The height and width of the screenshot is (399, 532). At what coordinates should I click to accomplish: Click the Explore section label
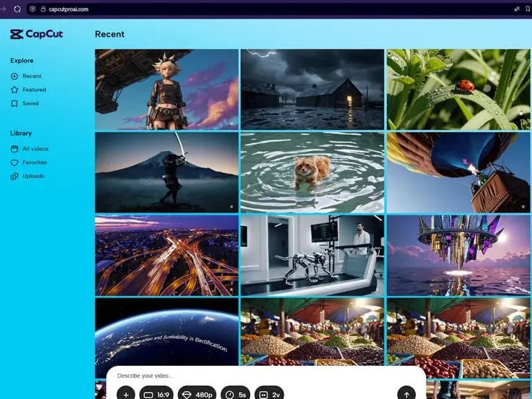tap(21, 61)
